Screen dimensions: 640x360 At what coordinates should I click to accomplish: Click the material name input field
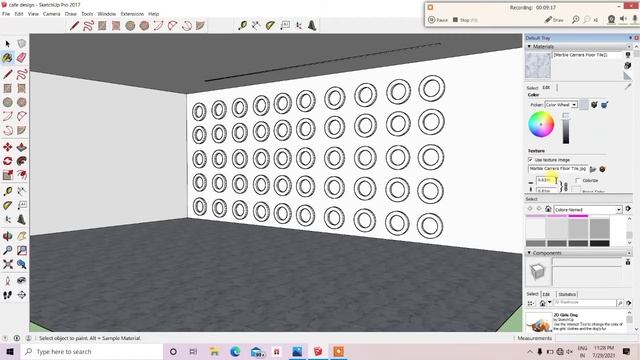(x=587, y=55)
